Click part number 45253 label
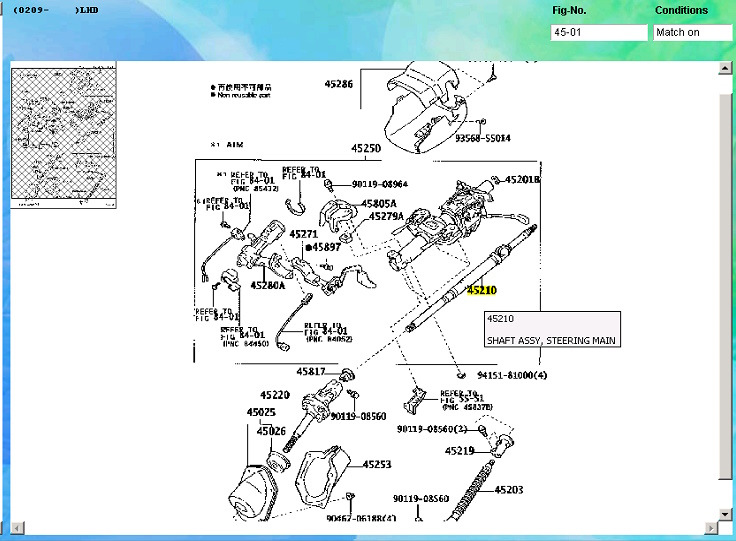Viewport: 736px width, 541px height. point(377,465)
